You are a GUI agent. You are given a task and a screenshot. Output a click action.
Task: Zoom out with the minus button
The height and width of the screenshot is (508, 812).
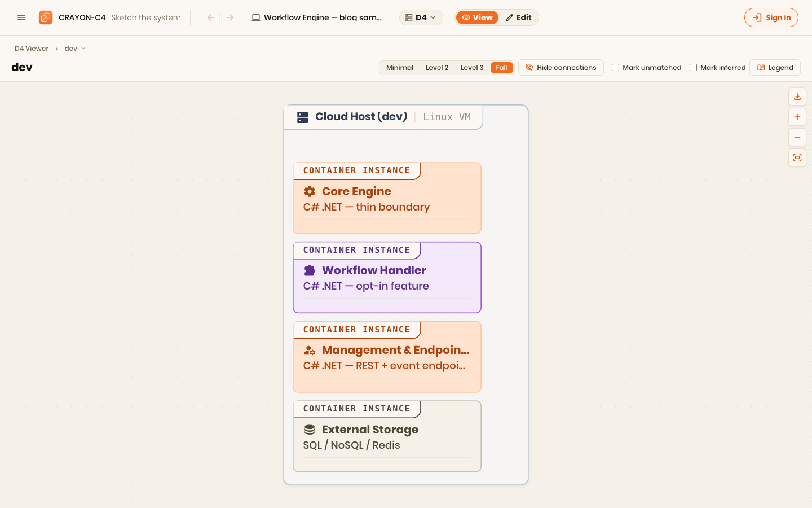pyautogui.click(x=797, y=137)
